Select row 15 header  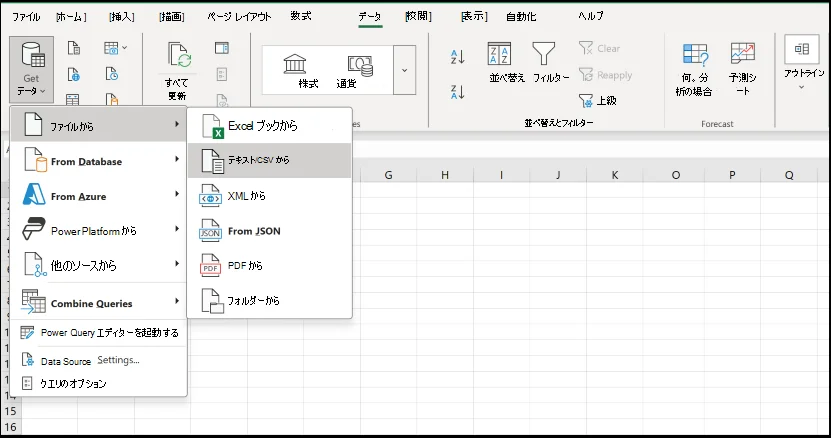[x=11, y=411]
